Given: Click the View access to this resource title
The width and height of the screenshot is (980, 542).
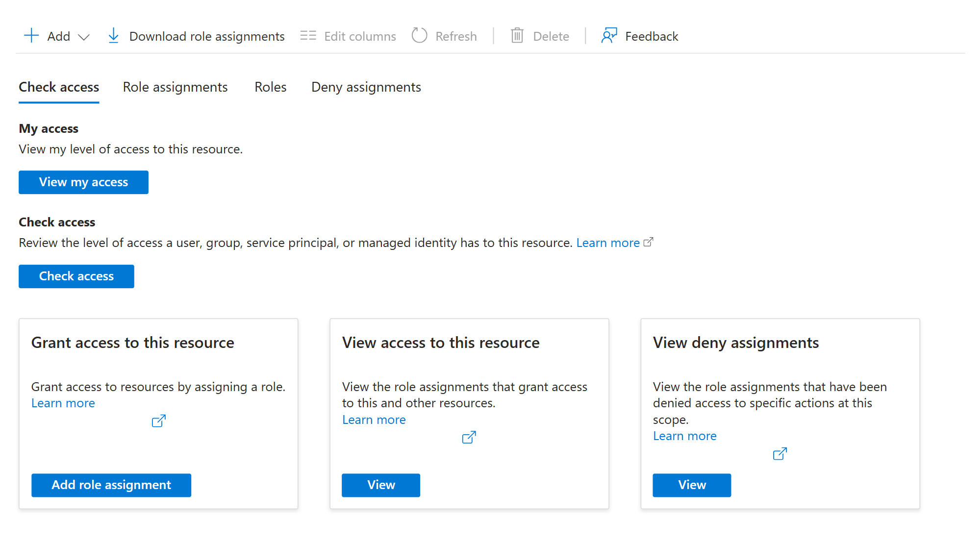Looking at the screenshot, I should (441, 343).
